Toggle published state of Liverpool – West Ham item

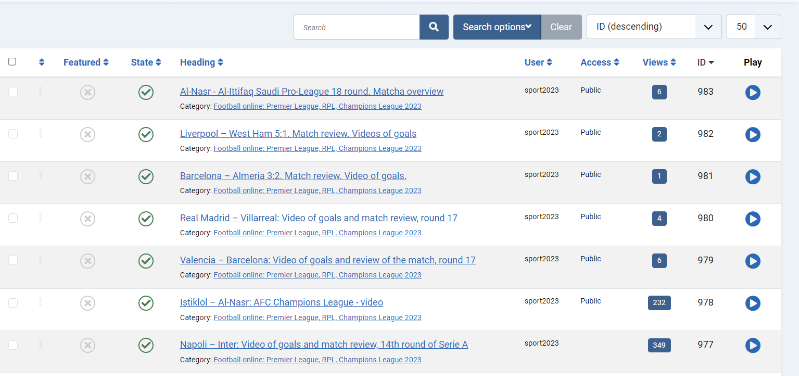coord(146,135)
